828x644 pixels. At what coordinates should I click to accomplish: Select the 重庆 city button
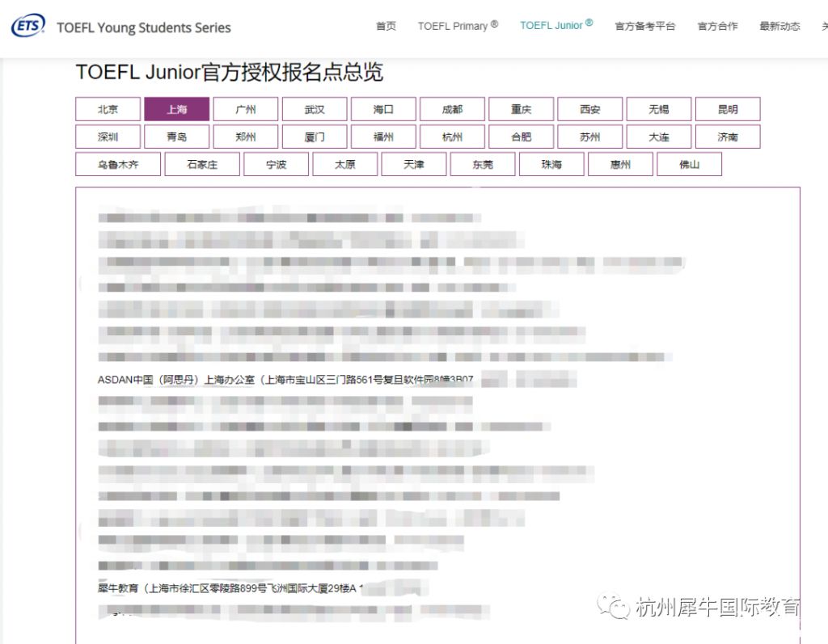click(x=522, y=109)
